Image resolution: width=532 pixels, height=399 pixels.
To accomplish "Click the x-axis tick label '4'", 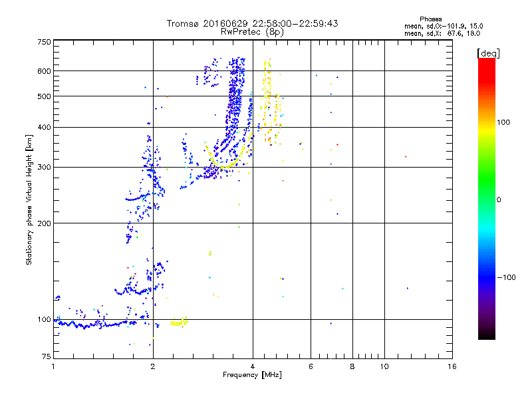I will [253, 366].
